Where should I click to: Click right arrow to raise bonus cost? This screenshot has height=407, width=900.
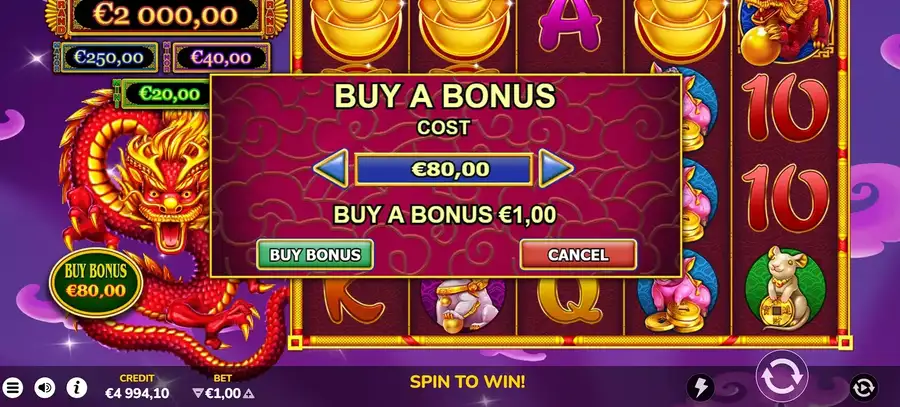coord(556,168)
